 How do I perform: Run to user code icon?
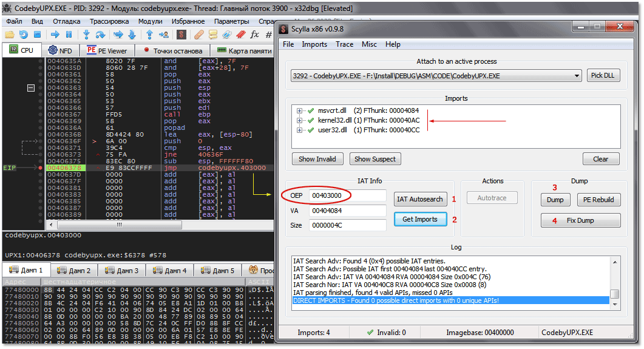(163, 35)
